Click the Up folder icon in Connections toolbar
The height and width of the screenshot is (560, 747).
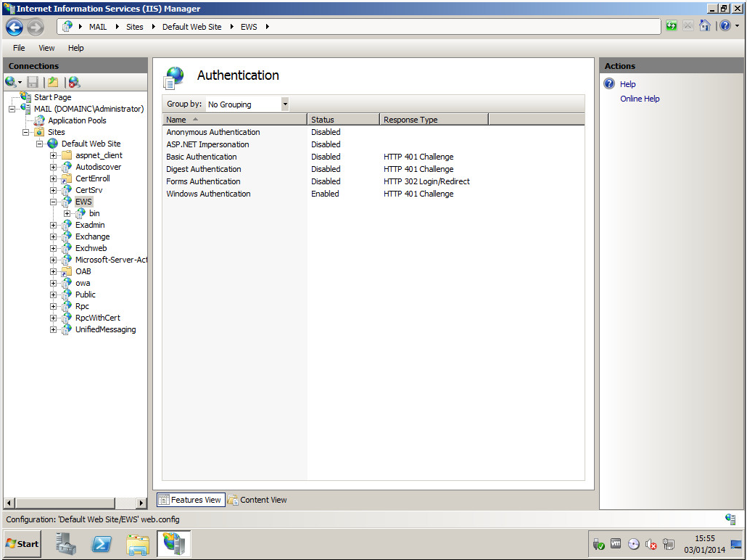click(53, 82)
